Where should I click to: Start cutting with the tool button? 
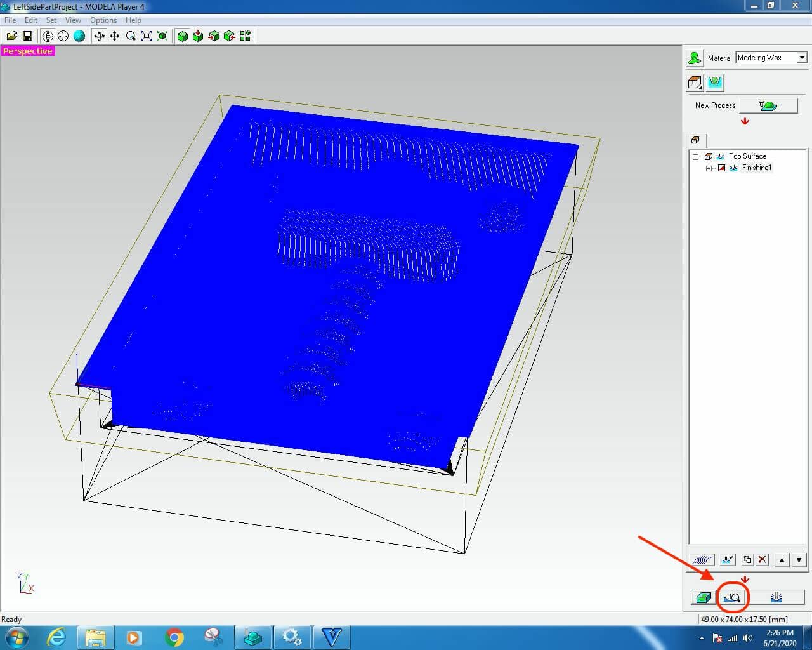776,597
